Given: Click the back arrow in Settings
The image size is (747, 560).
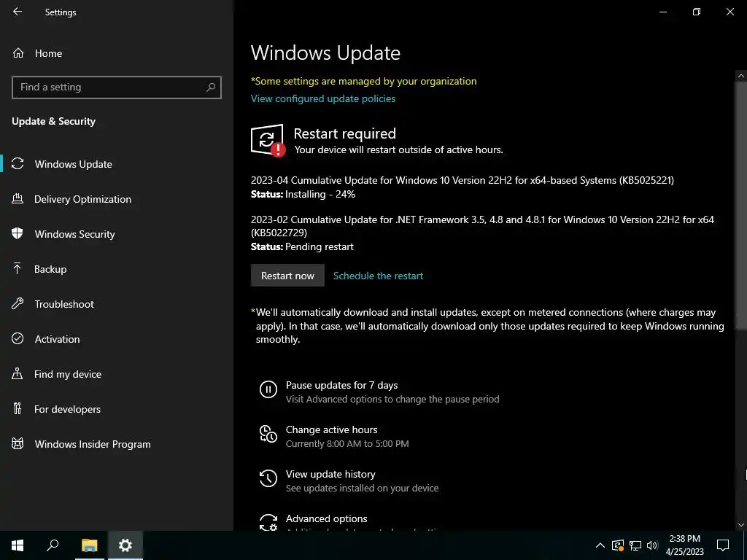Looking at the screenshot, I should (x=18, y=12).
